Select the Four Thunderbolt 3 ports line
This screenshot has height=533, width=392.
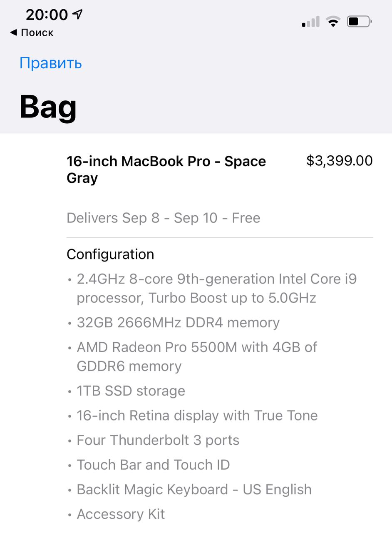[158, 440]
